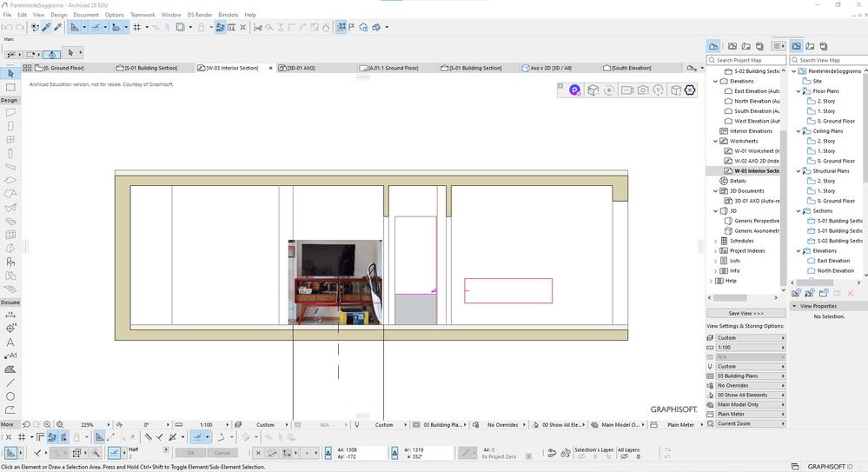Viewport: 868px width, 472px height.
Task: Click the Dimension tool icon
Action: pyautogui.click(x=10, y=315)
